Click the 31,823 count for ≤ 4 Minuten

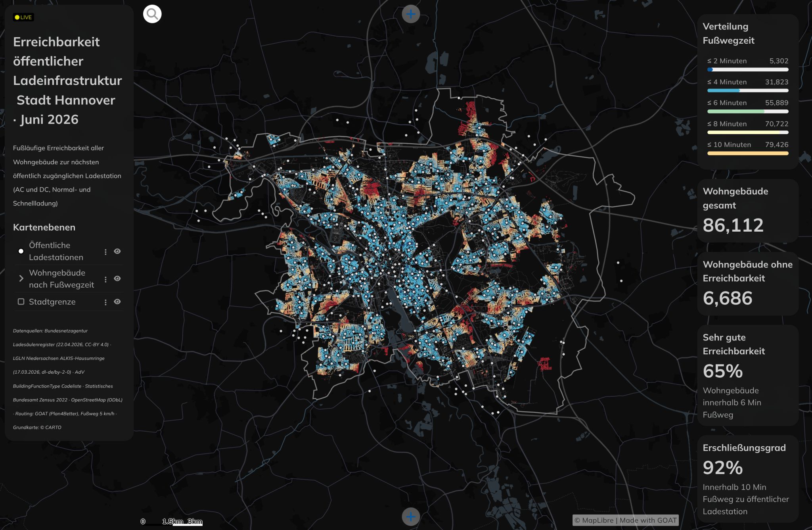point(776,82)
